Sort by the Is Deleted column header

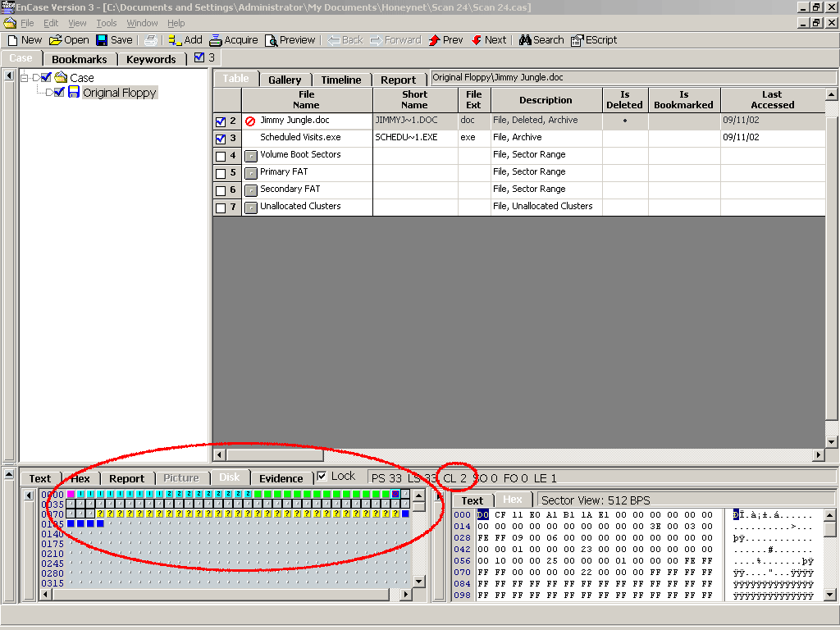pyautogui.click(x=624, y=99)
